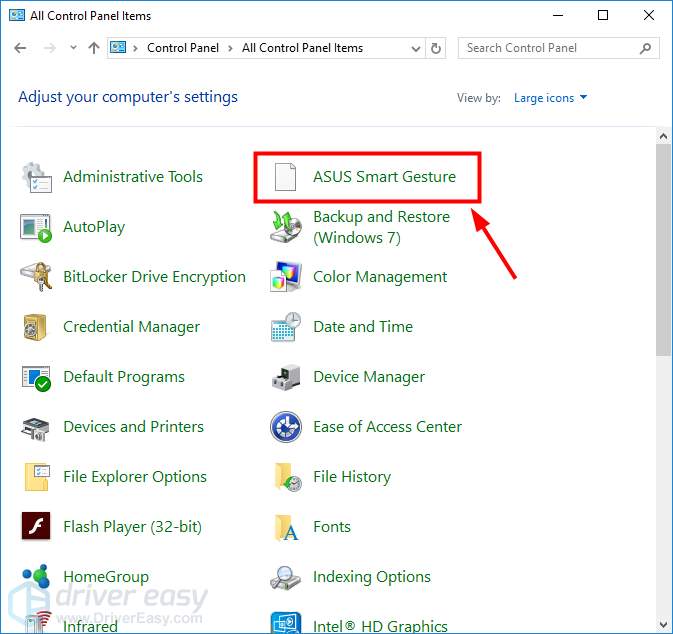Open Backup and Restore (Windows 7) link
Screen dimensions: 673x634
[381, 227]
